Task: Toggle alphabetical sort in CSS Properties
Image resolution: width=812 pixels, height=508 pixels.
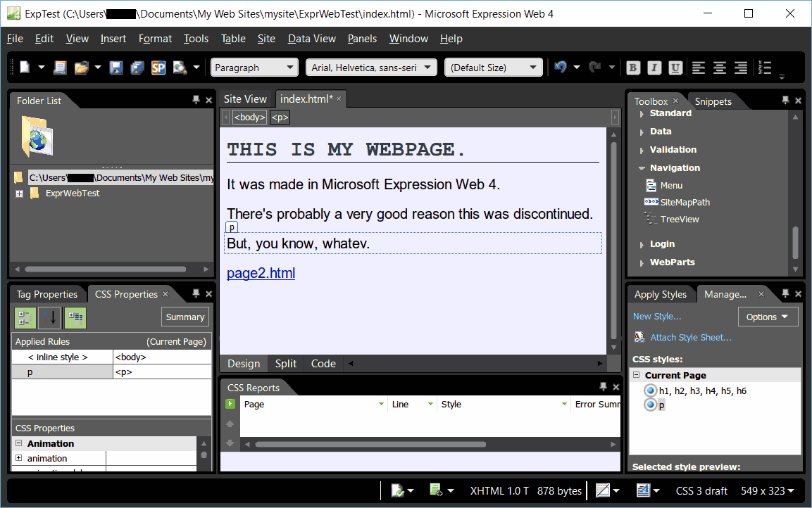Action: tap(50, 317)
